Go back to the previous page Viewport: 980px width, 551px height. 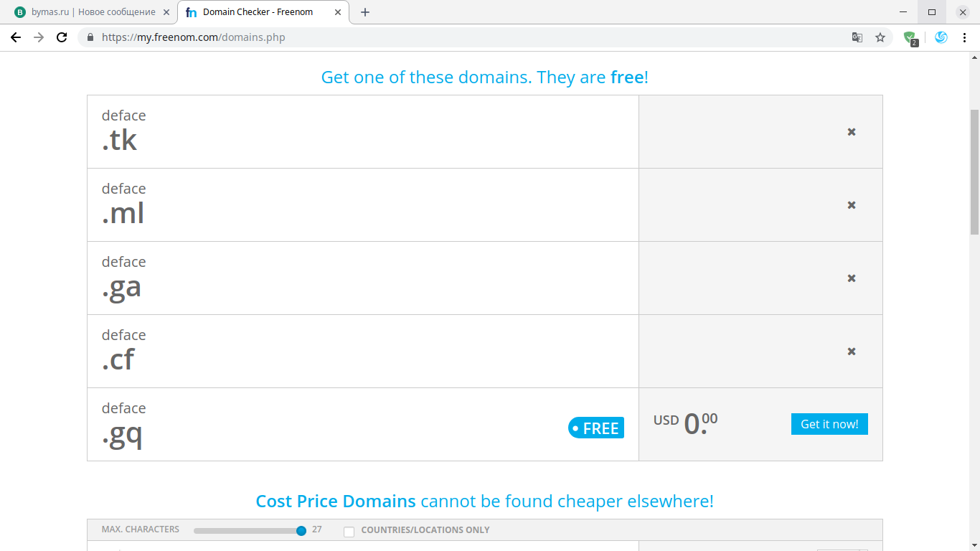(16, 37)
